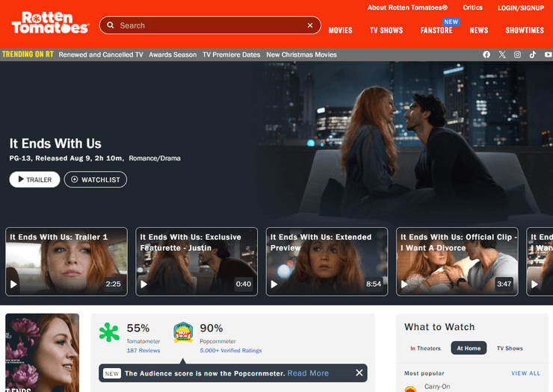Click the Romance/Drama genre text

pos(155,158)
